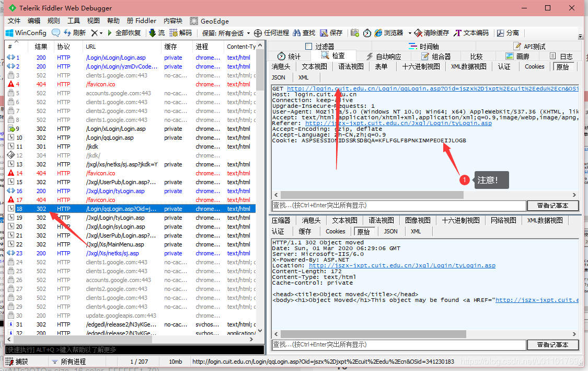Select the request 十六进制视图 hex tab
Screen dimensions: 588x371
tap(421, 66)
